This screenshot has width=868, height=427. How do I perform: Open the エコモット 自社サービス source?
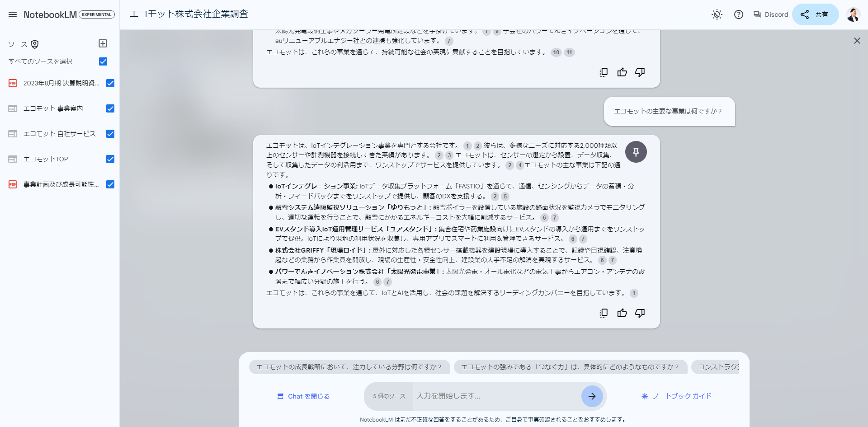59,134
